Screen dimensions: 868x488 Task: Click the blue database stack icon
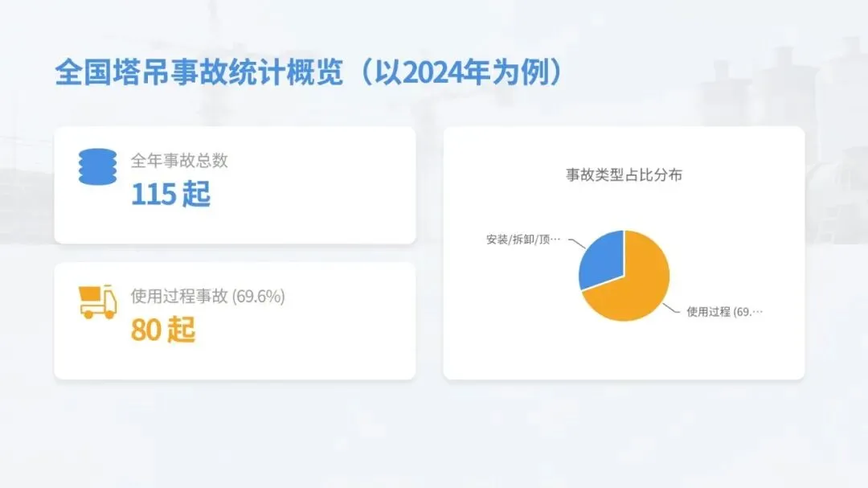coord(97,166)
